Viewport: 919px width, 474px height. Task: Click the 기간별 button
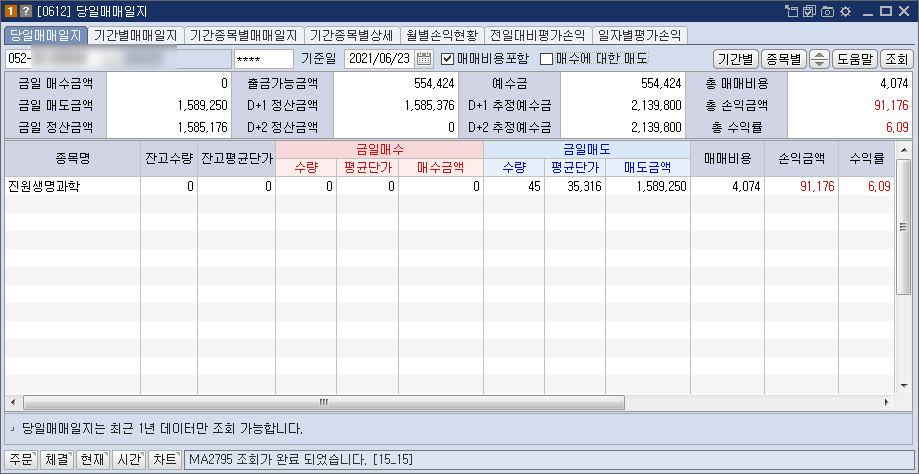[736, 59]
